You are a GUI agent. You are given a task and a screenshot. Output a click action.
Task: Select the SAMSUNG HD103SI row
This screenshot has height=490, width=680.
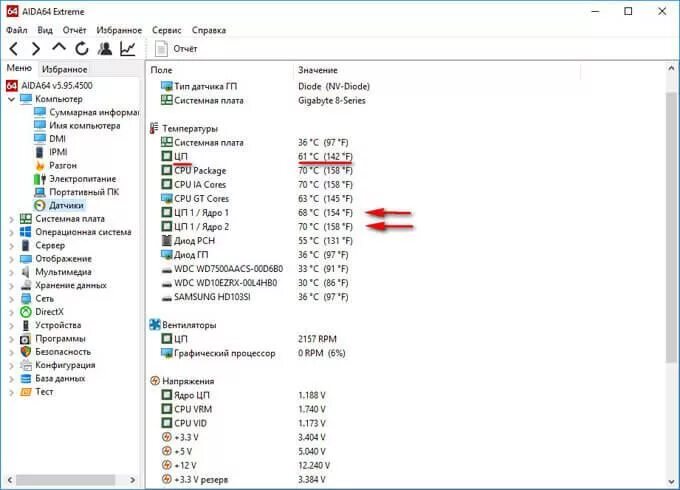(256, 297)
